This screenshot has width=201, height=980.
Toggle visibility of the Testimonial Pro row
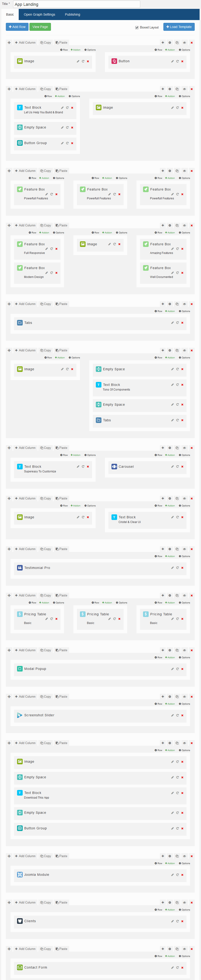(x=185, y=549)
